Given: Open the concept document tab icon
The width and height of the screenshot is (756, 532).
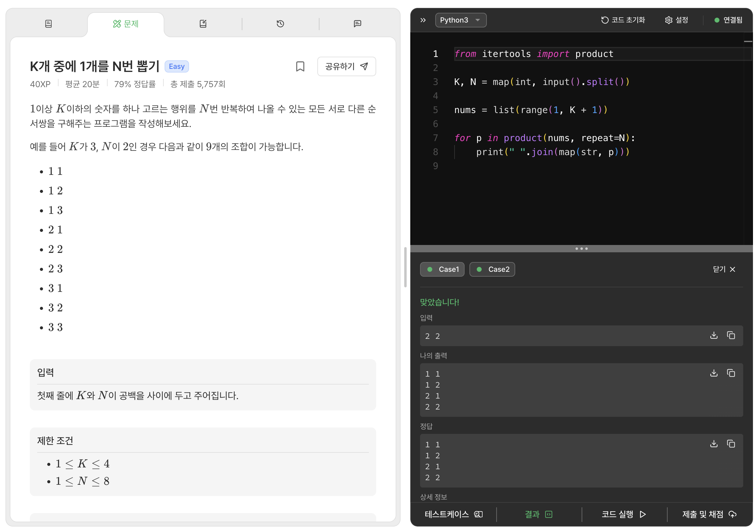Looking at the screenshot, I should pyautogui.click(x=48, y=24).
